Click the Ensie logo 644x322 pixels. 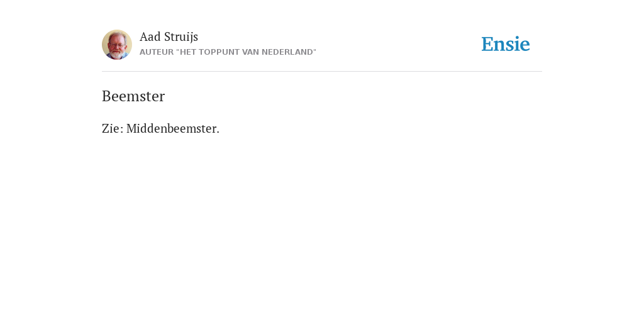pyautogui.click(x=506, y=44)
